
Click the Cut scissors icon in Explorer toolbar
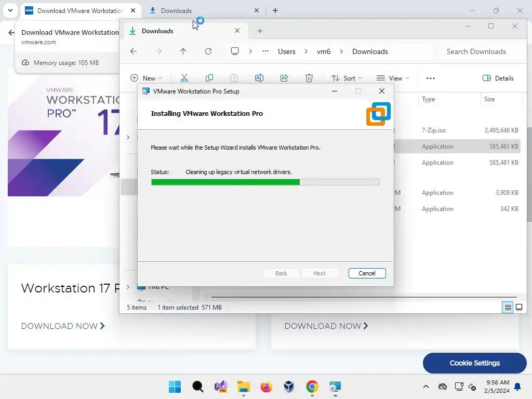(184, 78)
